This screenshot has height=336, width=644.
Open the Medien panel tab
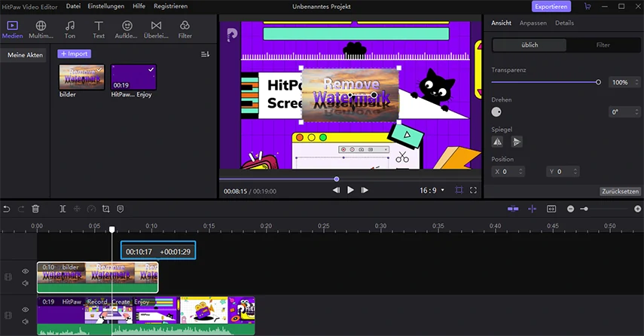12,30
